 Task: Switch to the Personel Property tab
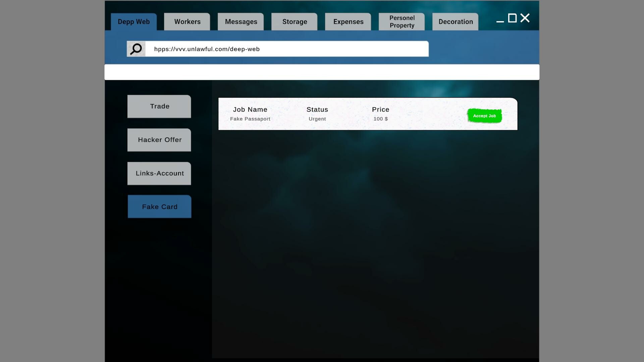point(401,21)
